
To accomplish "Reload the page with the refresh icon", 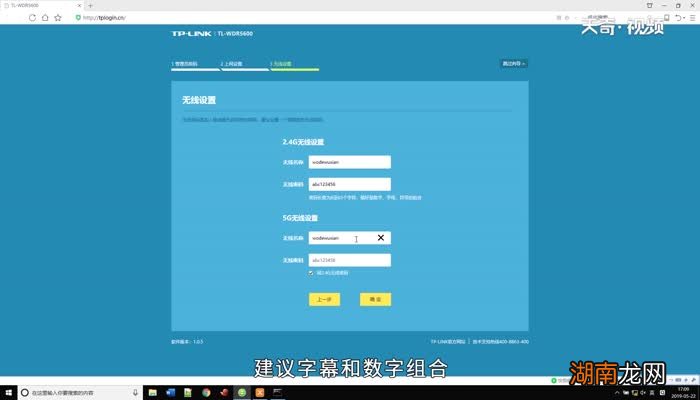I will (x=32, y=18).
